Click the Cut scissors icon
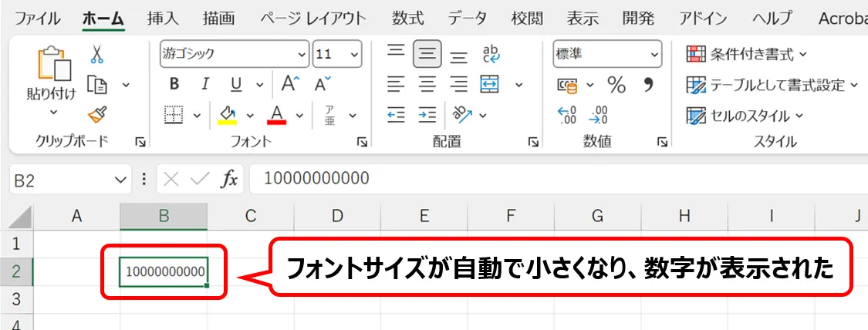 coord(97,55)
